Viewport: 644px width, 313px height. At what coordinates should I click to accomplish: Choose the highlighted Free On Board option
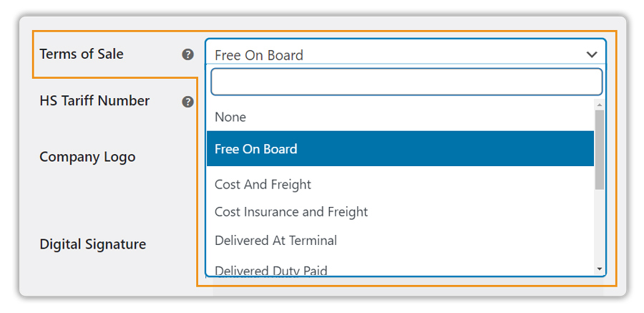click(401, 148)
